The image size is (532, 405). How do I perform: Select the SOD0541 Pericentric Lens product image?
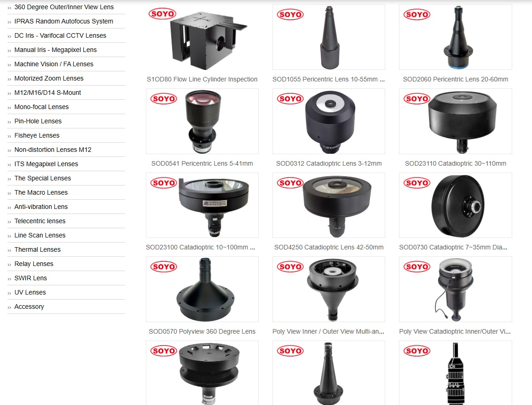pos(202,121)
